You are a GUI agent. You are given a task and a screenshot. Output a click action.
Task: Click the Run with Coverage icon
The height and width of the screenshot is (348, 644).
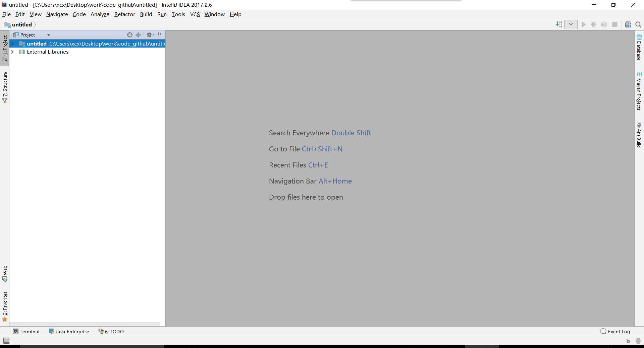604,24
